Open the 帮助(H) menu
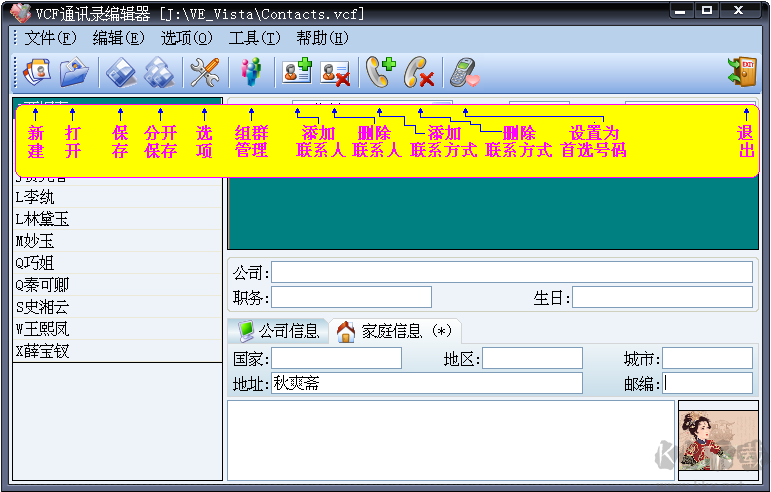771x492 pixels. coord(322,38)
